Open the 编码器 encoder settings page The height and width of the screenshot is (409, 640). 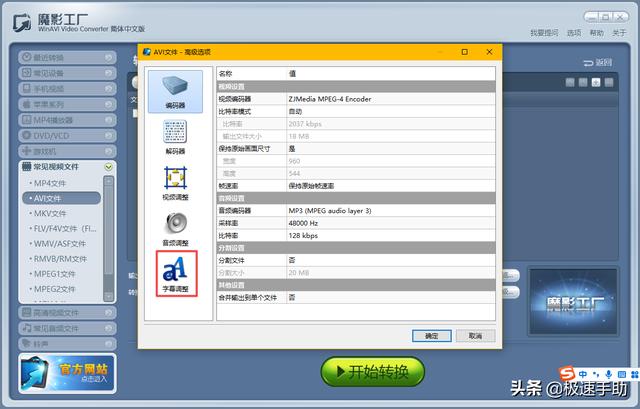(175, 91)
